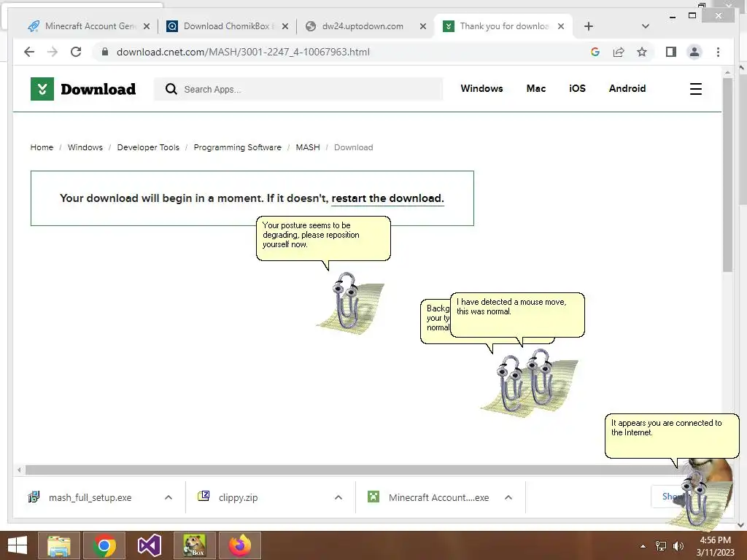This screenshot has height=560, width=747.
Task: Open the Mac category
Action: tap(536, 88)
